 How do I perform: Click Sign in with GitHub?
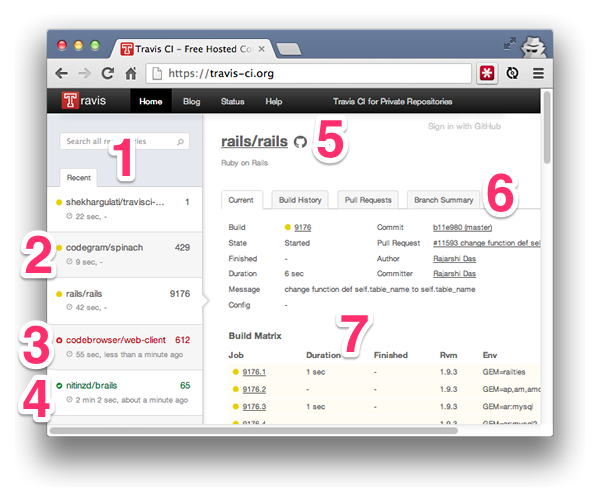coord(464,126)
